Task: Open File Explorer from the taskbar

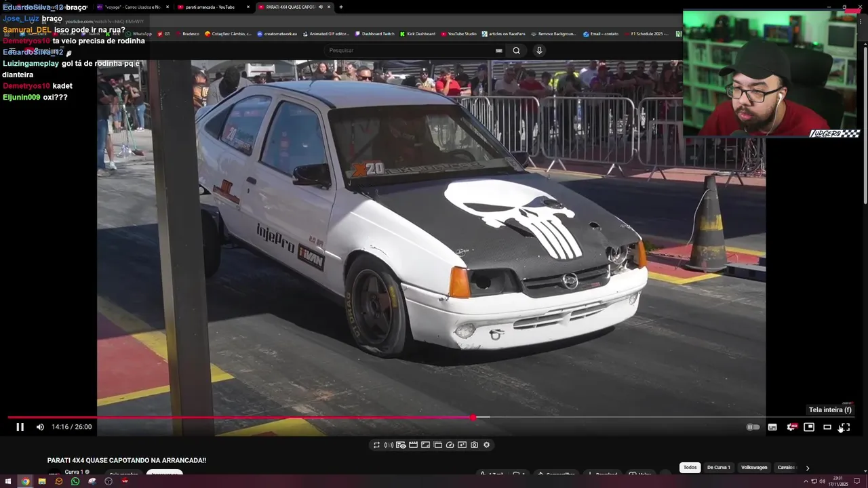Action: 42,481
